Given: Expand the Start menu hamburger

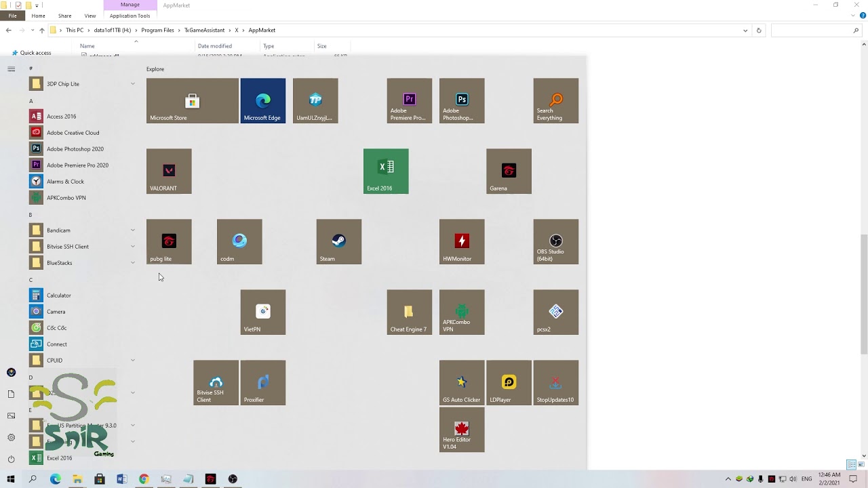Looking at the screenshot, I should point(11,68).
